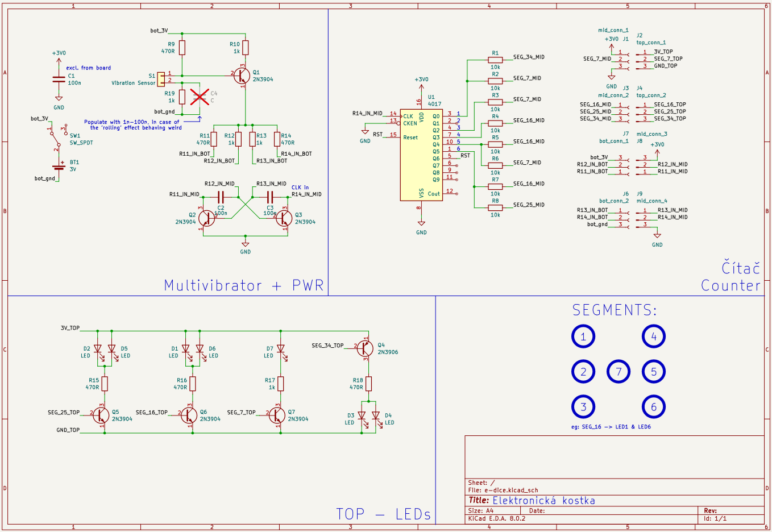Click the 'Elektronická kostka' title field

coord(543,501)
